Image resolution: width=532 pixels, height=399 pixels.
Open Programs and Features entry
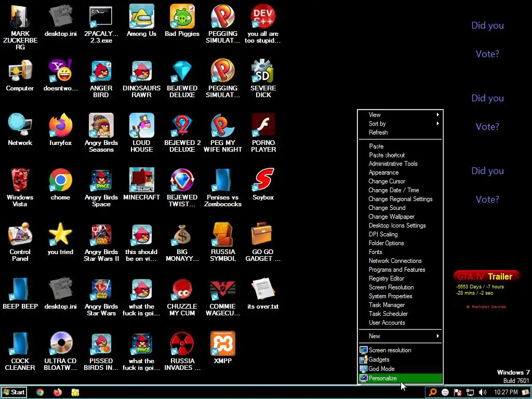pos(401,270)
